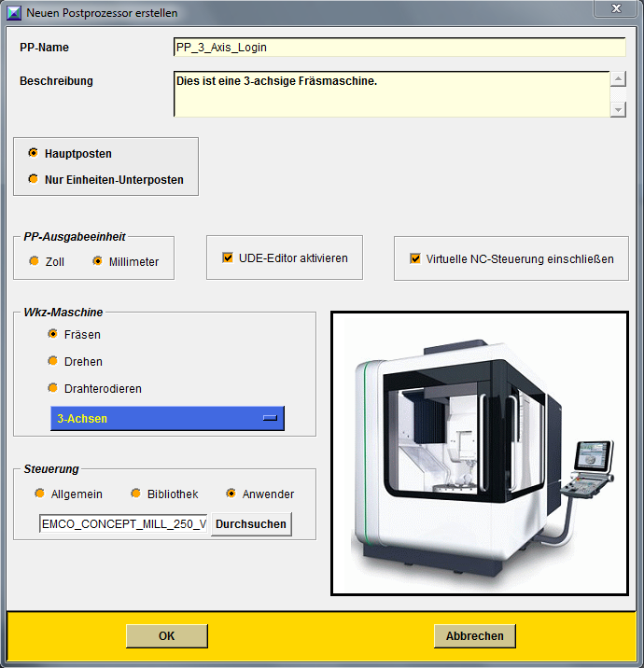This screenshot has width=644, height=668.
Task: Select Nur Einheiten-Unterposten radio option
Action: click(x=33, y=179)
